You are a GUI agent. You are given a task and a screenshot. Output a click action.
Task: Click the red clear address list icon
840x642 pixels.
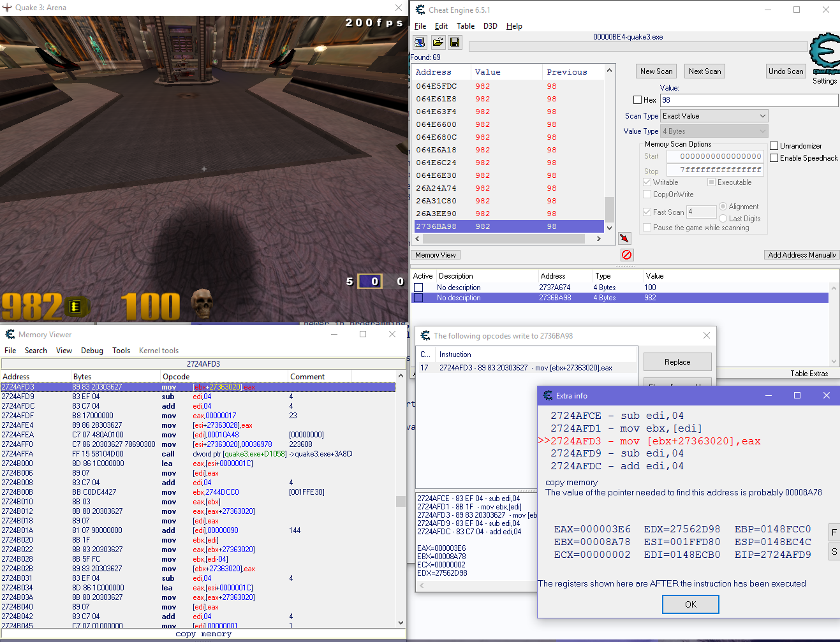pos(627,254)
